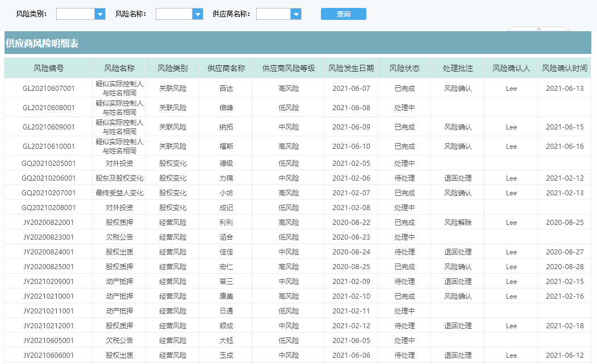
Task: Click the 供应商名称 column header
Action: pyautogui.click(x=226, y=68)
